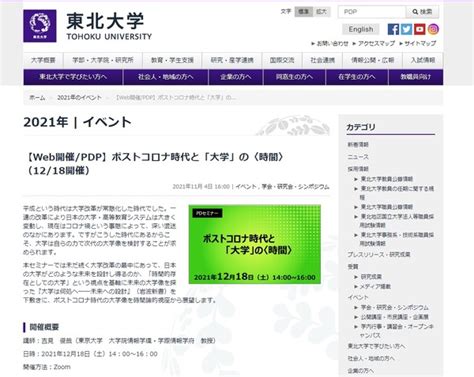Click the 【Web開催/PDP】 article title
Image resolution: width=474 pixels, height=377 pixels.
point(155,163)
